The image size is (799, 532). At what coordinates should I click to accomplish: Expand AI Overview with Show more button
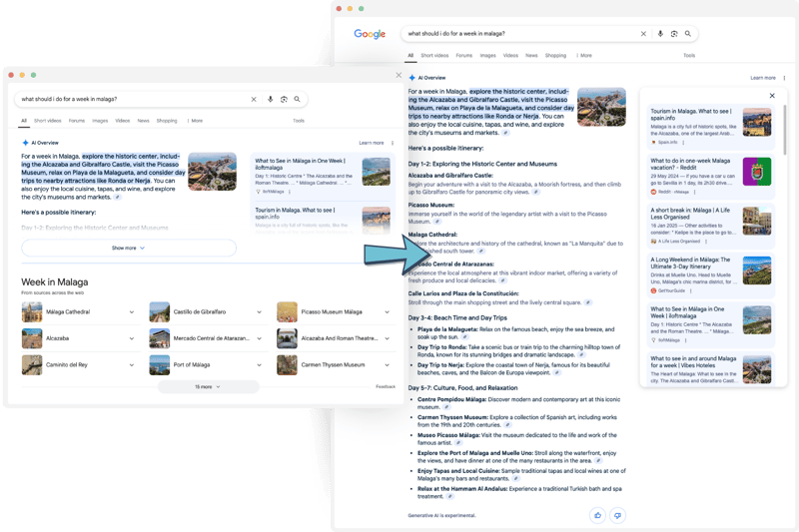coord(129,248)
